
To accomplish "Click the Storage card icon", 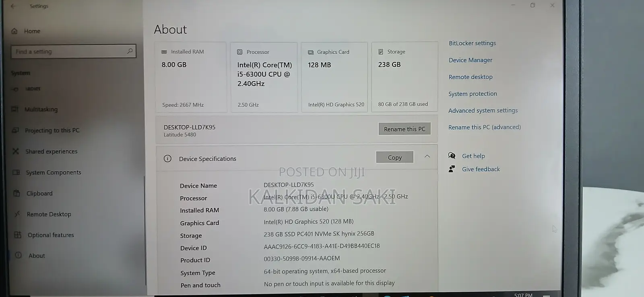I will pos(381,52).
